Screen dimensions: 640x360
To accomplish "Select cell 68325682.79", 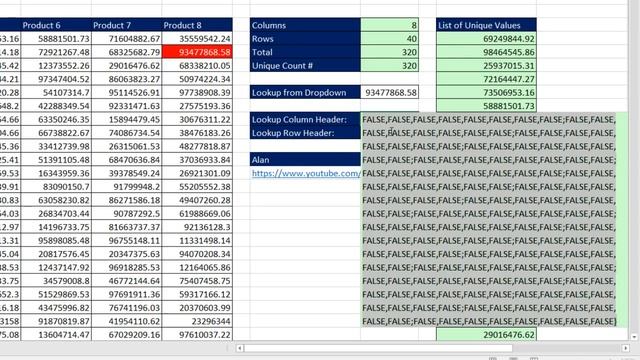I will click(x=127, y=52).
